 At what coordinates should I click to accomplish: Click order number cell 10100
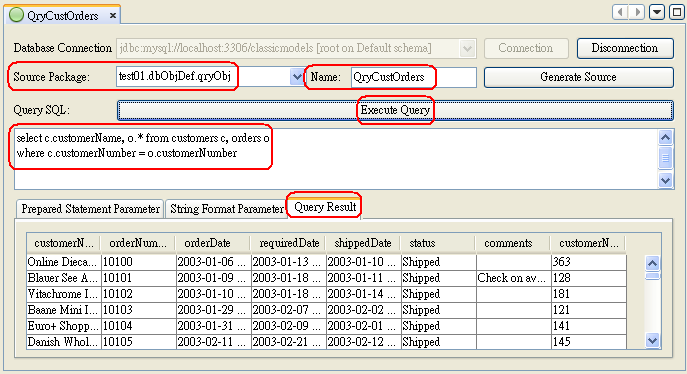pos(138,262)
